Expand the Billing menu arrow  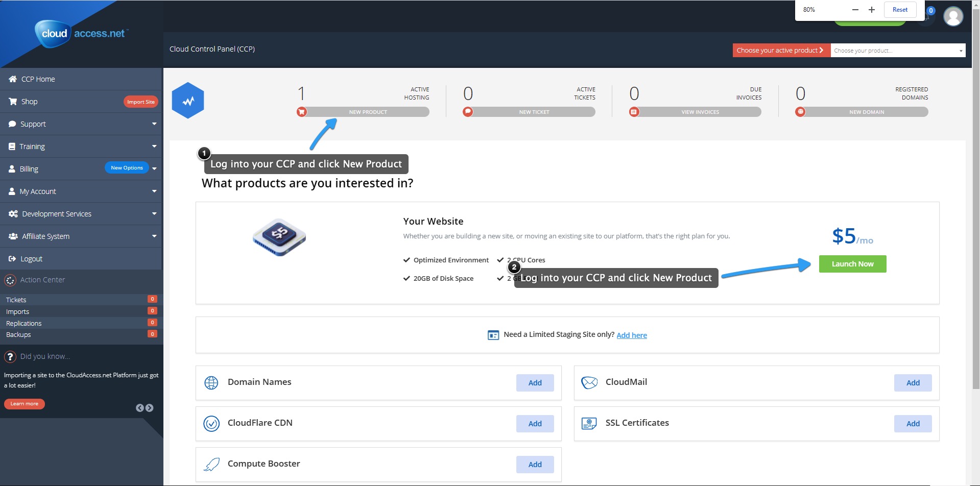[154, 169]
